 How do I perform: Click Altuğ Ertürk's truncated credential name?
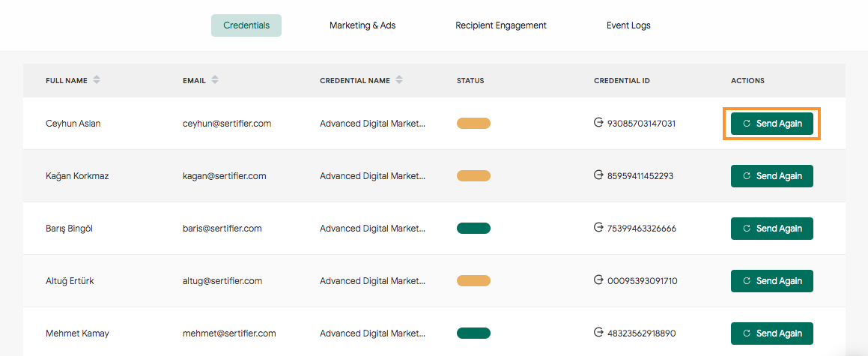pyautogui.click(x=372, y=281)
